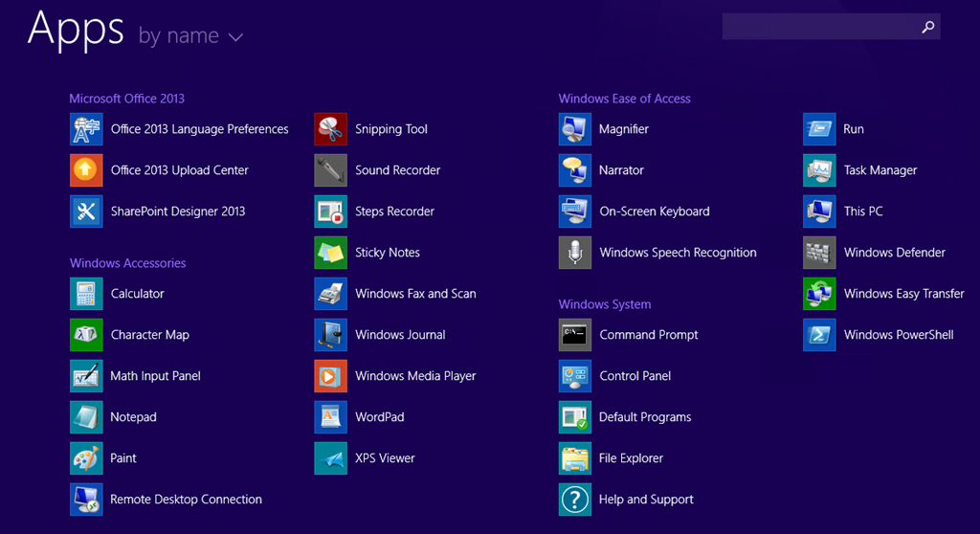
Task: Click the 'Magnifier' label text
Action: pos(624,129)
